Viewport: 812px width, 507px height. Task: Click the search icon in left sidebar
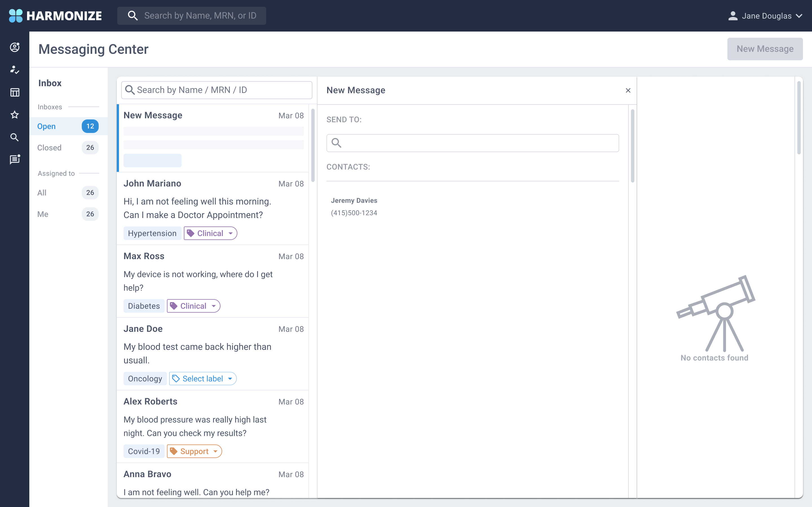pos(14,137)
